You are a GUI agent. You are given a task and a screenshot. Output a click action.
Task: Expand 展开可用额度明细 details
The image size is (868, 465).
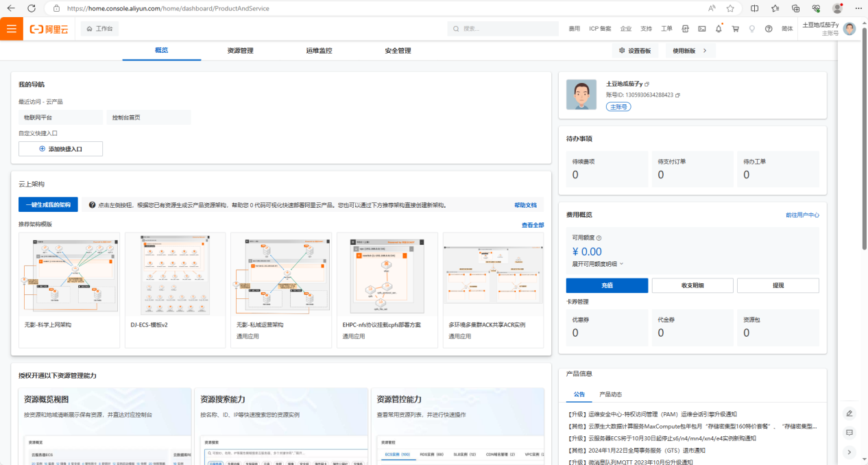click(x=598, y=263)
